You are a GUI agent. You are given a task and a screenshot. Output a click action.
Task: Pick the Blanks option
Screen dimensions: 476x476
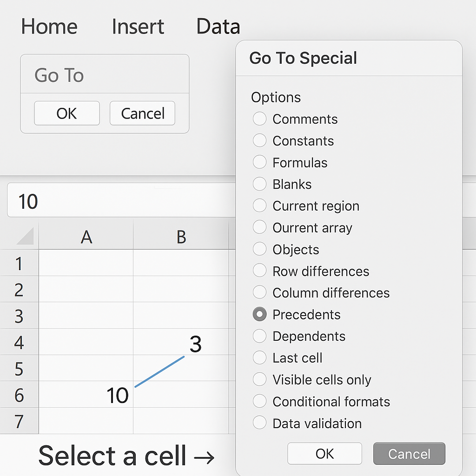point(259,184)
